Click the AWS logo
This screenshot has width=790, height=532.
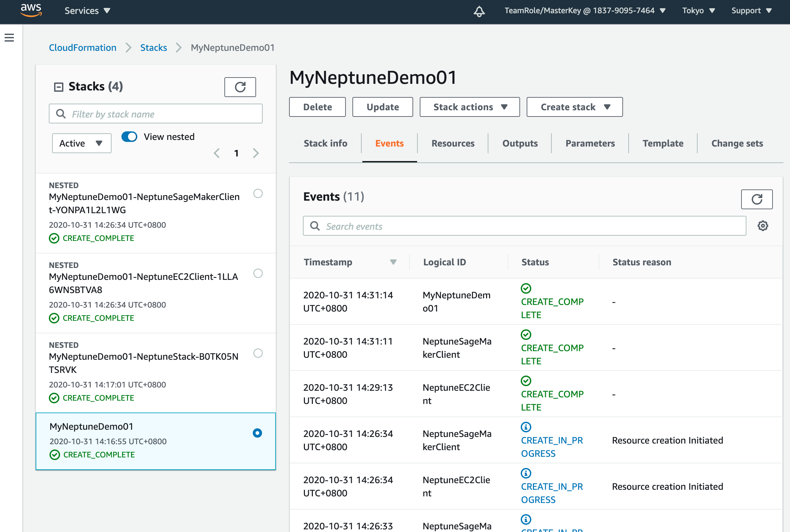point(31,10)
